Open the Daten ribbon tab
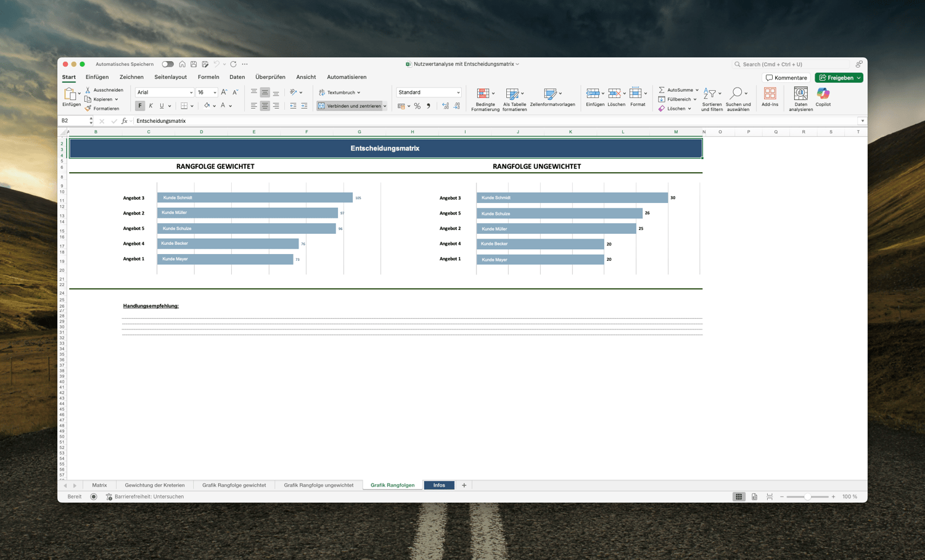This screenshot has height=560, width=925. tap(237, 77)
